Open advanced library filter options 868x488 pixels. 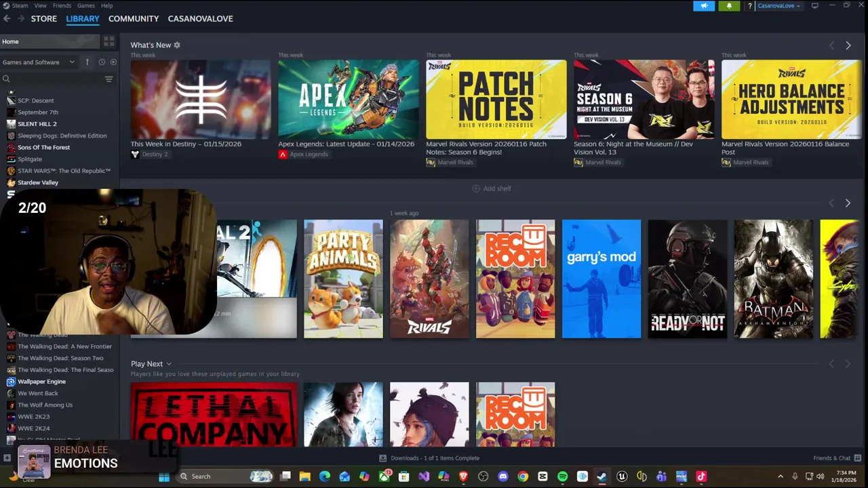coord(108,79)
